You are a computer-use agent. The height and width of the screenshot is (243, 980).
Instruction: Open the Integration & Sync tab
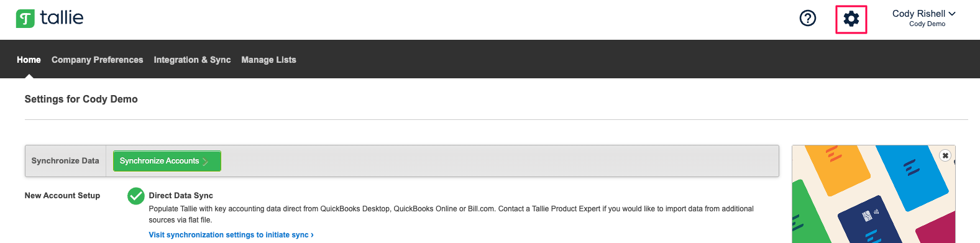192,60
